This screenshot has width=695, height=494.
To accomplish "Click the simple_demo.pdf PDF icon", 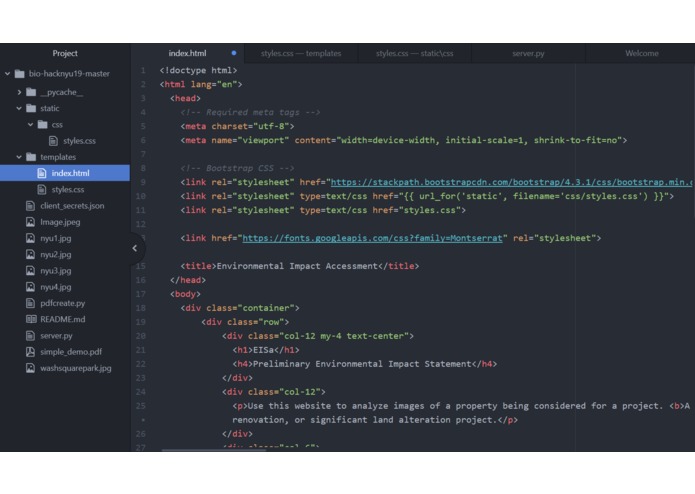I will pyautogui.click(x=30, y=352).
